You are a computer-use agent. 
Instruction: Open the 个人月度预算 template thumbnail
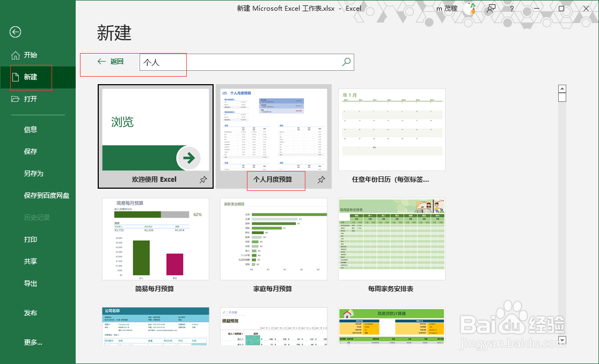tap(274, 130)
